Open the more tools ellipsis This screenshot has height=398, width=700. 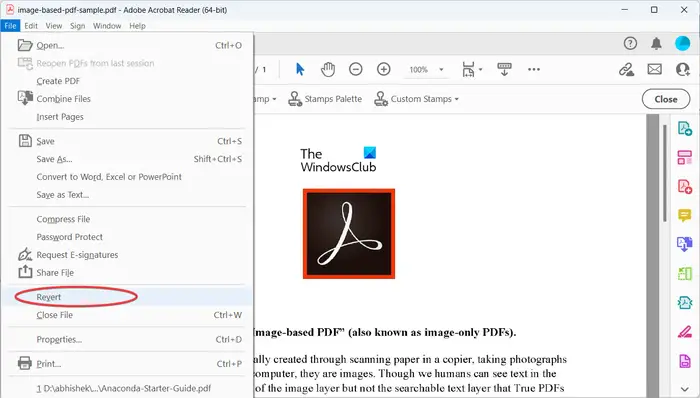click(534, 69)
